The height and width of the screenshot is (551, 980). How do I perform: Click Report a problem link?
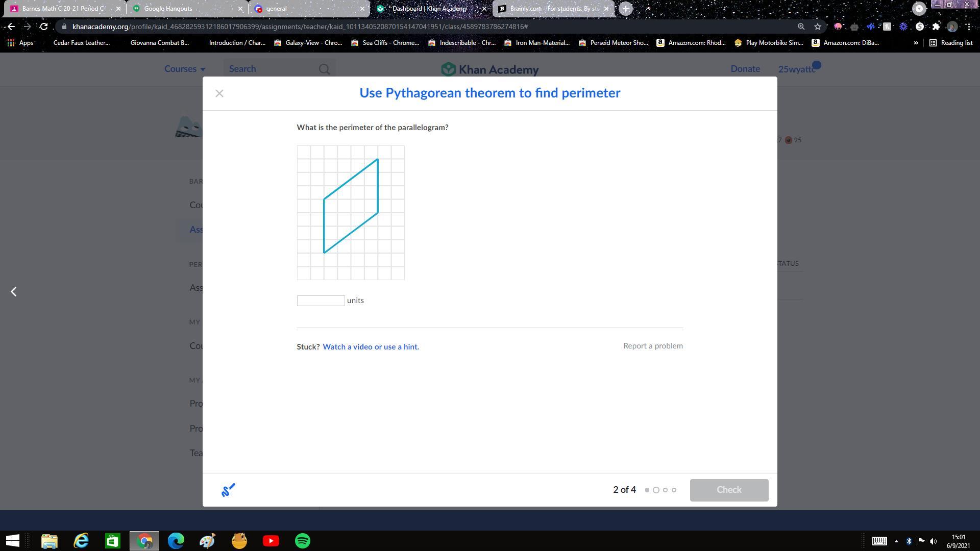(652, 346)
